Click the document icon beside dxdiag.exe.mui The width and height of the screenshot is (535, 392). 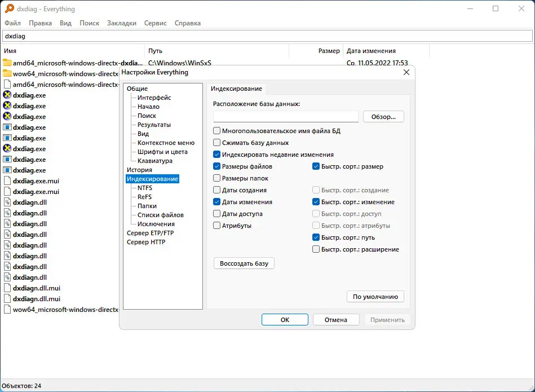[7, 180]
